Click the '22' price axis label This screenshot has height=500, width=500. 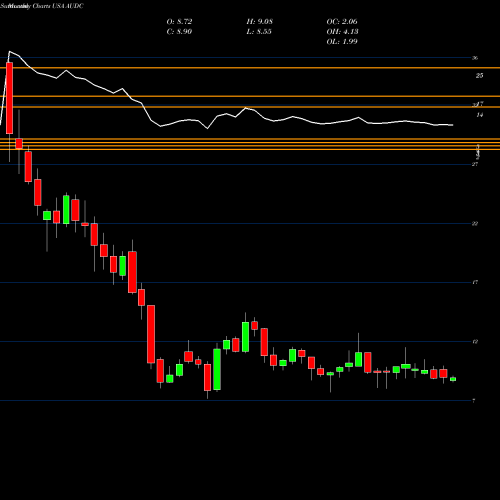475,224
